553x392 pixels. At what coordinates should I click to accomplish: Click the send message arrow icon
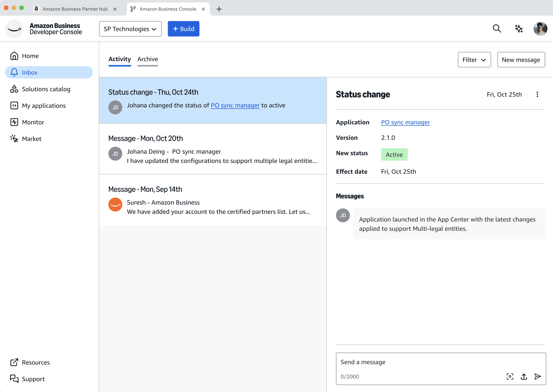(x=538, y=376)
